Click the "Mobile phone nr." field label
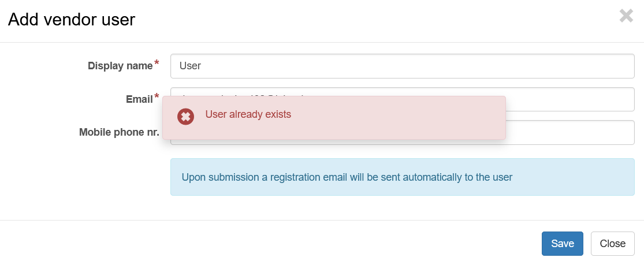Viewport: 644px width, 265px height. point(119,132)
